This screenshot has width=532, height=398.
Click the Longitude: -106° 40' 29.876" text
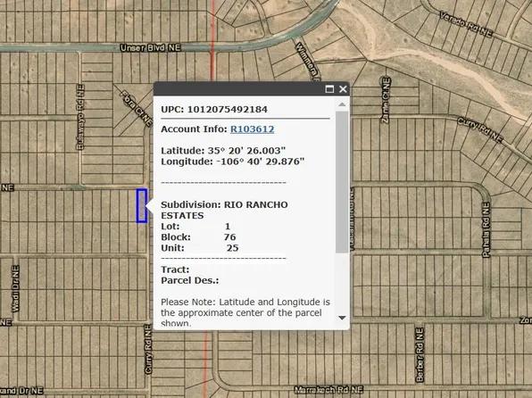pos(232,162)
